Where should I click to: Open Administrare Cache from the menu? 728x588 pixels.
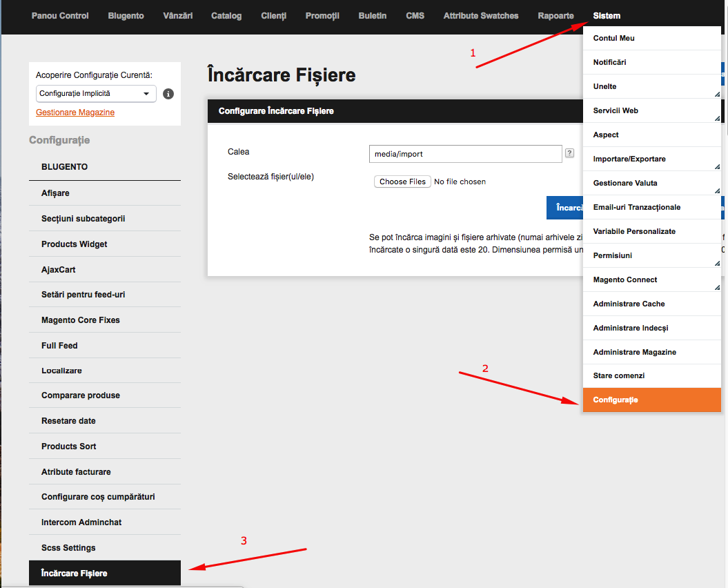[x=651, y=304]
